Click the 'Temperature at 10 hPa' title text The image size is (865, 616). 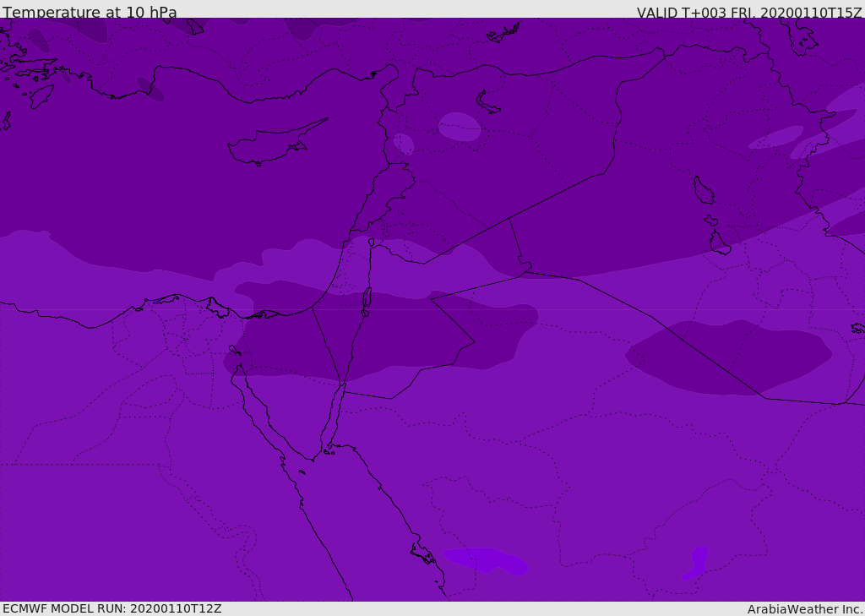pos(90,12)
